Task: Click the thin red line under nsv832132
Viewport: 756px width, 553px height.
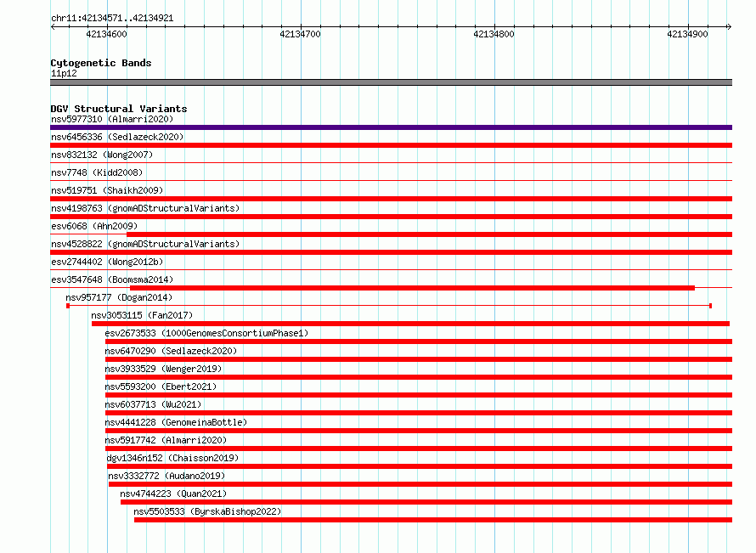Action: pyautogui.click(x=391, y=163)
